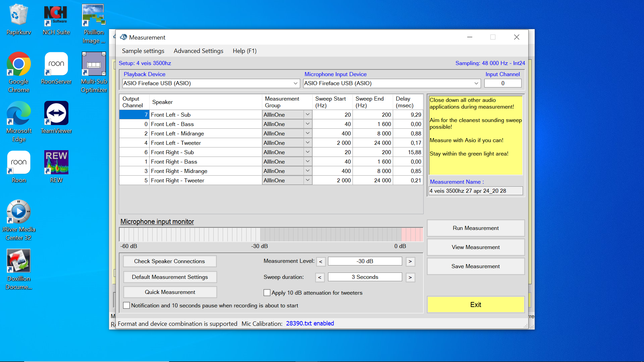Open the TeamViewer desktop icon
The image size is (644, 362).
point(56,114)
